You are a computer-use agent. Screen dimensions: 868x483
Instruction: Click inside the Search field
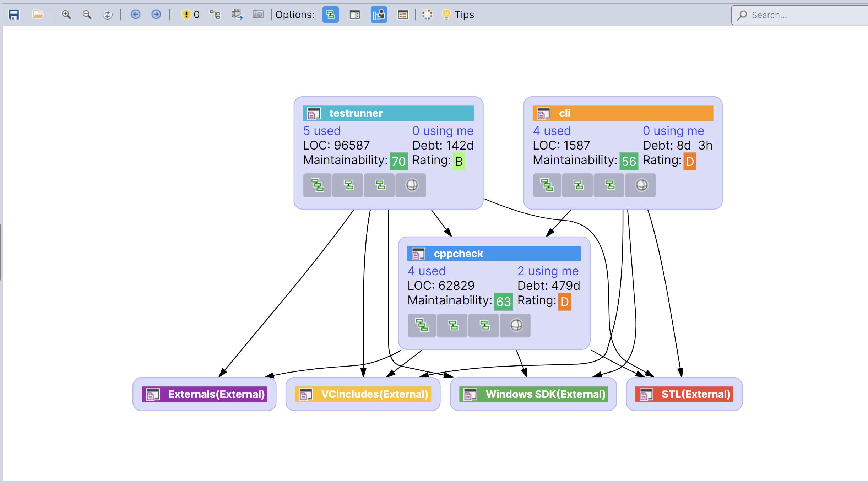[x=798, y=15]
